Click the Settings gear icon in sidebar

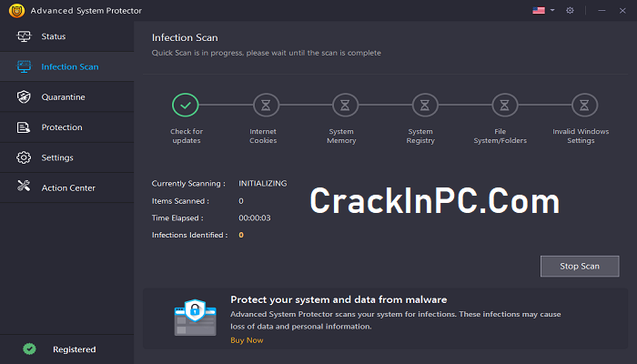(x=24, y=157)
